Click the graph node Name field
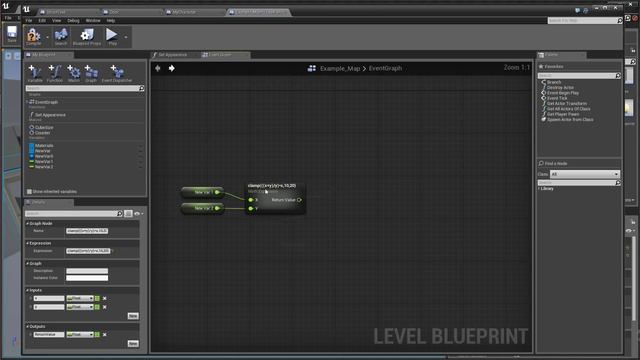This screenshot has width=640, height=360. [x=87, y=231]
